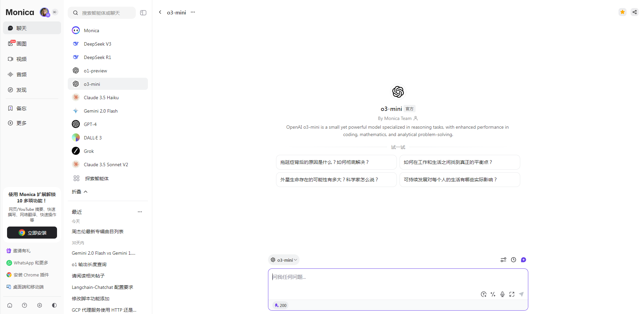Select the Claude 3.5 Sonnet V2 bot
This screenshot has width=644, height=314.
[108, 165]
